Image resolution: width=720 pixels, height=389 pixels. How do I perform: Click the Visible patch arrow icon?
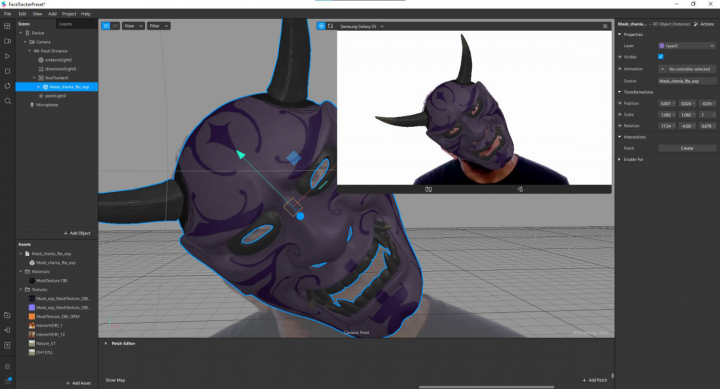(620, 57)
